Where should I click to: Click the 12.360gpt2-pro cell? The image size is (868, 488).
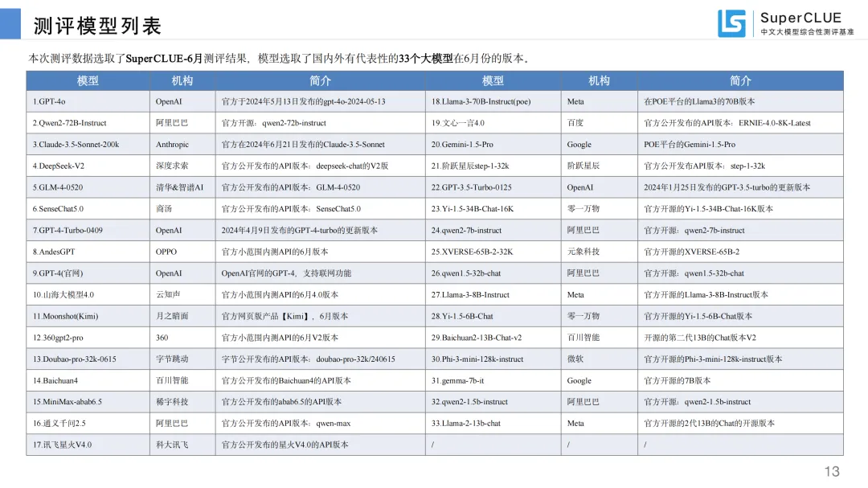click(x=88, y=338)
